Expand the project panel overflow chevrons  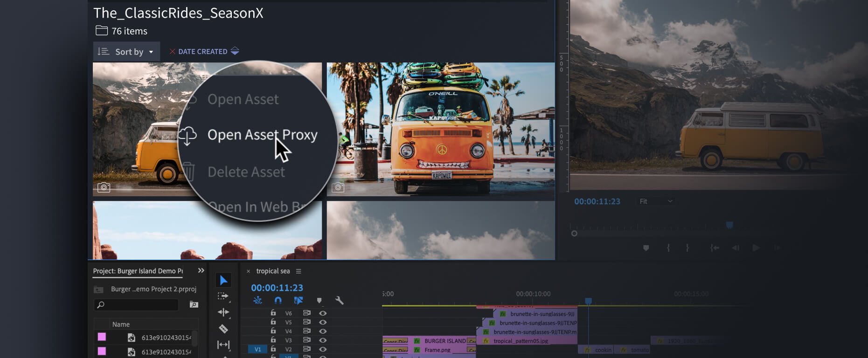click(201, 270)
